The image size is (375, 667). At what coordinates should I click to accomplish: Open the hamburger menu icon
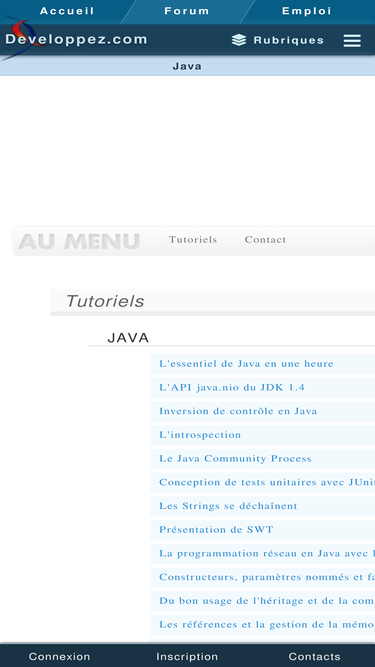(352, 40)
